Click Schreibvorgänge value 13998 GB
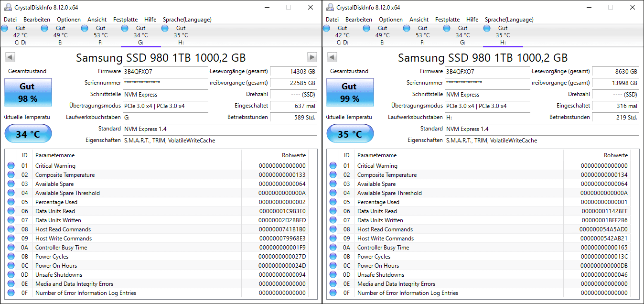The height and width of the screenshot is (304, 644). point(615,83)
